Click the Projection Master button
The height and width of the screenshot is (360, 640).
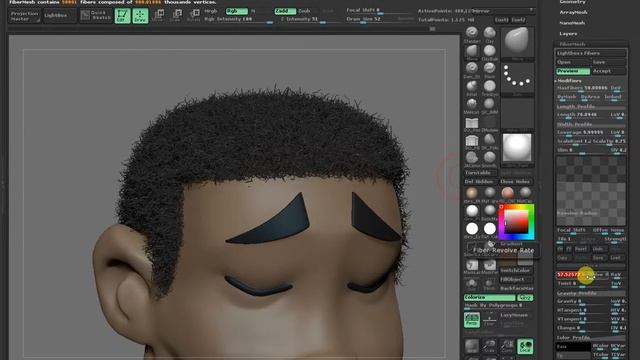(x=24, y=16)
